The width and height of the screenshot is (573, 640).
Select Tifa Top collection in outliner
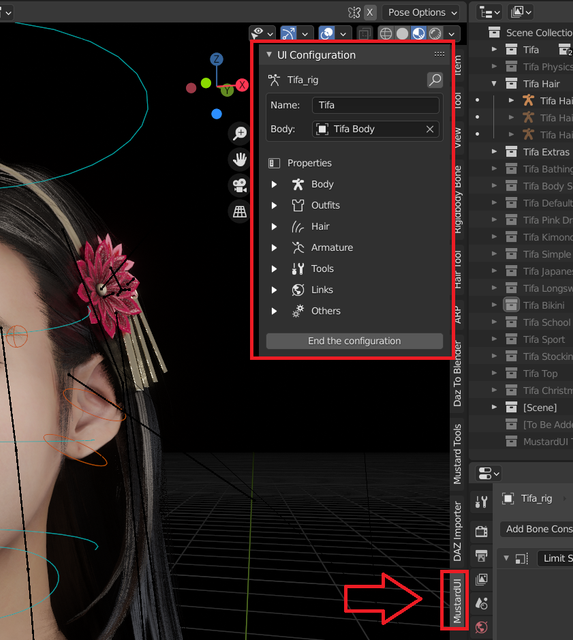click(x=540, y=373)
